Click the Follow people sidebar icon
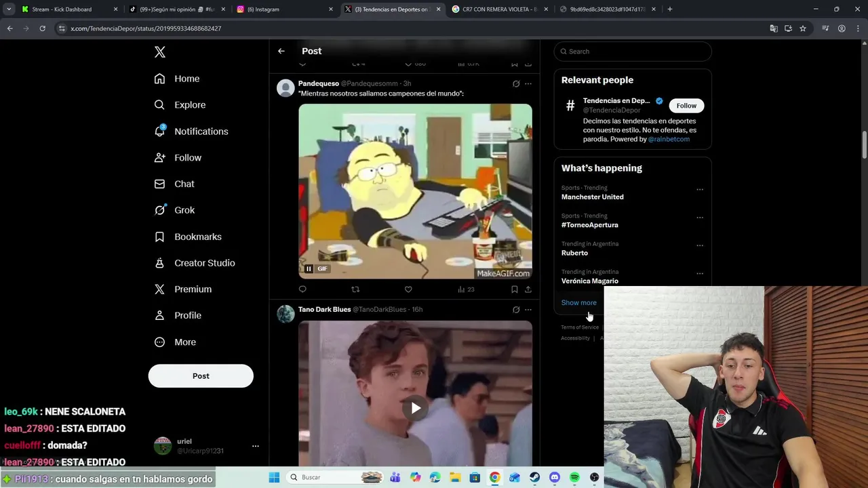Screen dimensions: 868x488 click(159, 157)
